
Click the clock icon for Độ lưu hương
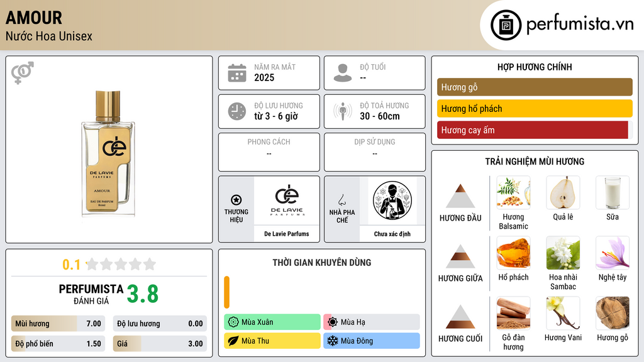(237, 111)
